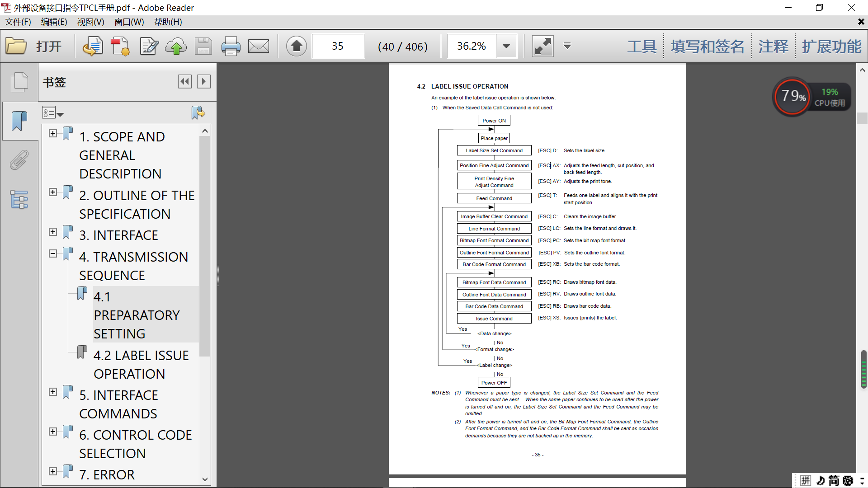Click the Email envelope icon
Viewport: 868px width, 488px height.
[x=259, y=46]
